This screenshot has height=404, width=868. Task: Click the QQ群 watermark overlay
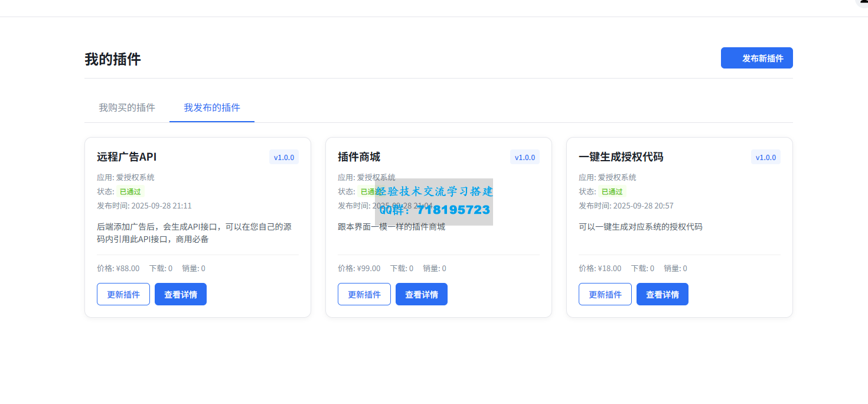click(x=434, y=202)
